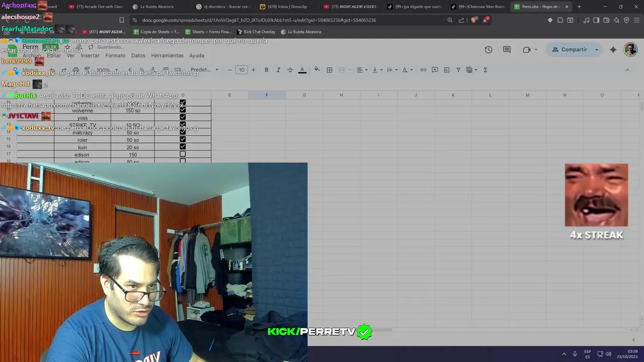Screen dimensions: 644x362
Task: Open Brave Shields lion icon
Action: click(x=473, y=20)
